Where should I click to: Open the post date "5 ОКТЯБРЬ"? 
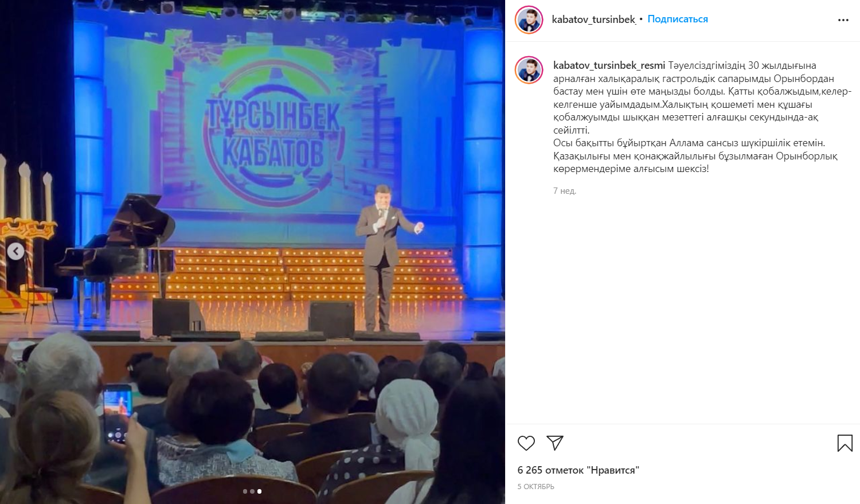click(x=535, y=487)
